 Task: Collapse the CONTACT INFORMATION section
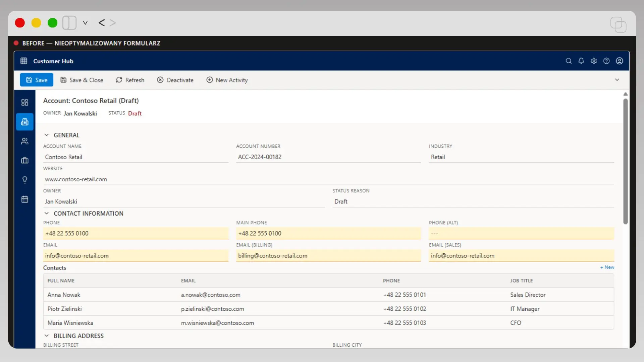pos(47,213)
